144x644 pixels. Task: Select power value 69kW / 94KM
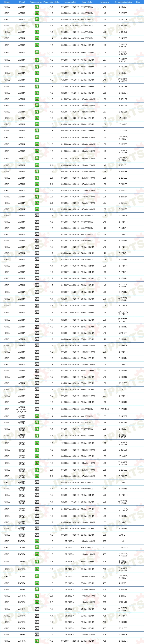point(87,547)
